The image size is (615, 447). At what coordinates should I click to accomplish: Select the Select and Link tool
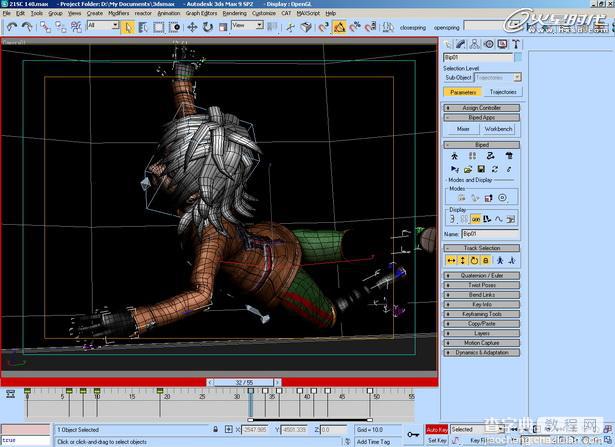pyautogui.click(x=45, y=27)
